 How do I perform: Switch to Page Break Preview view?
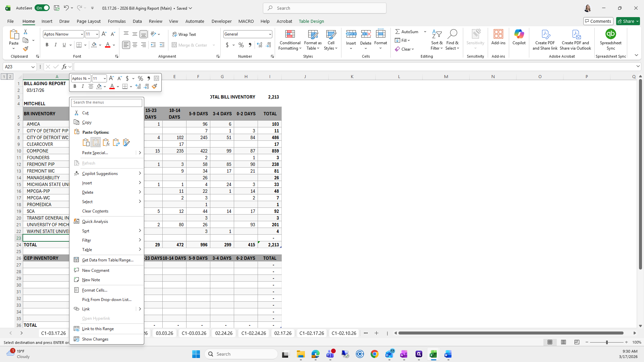point(577,342)
